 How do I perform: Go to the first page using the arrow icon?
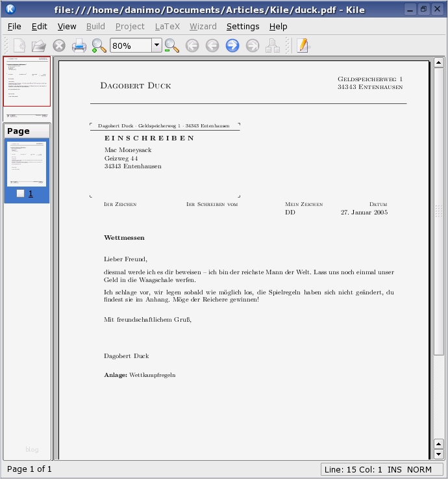tap(192, 46)
